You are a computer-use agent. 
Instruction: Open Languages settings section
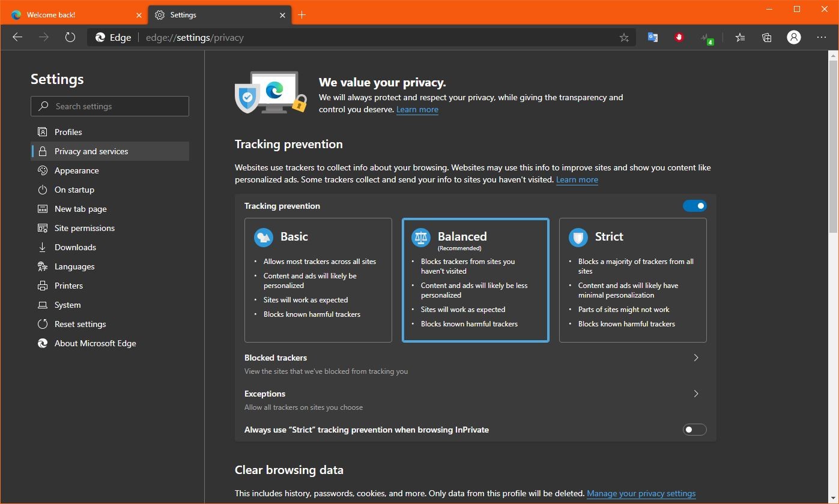point(110,266)
